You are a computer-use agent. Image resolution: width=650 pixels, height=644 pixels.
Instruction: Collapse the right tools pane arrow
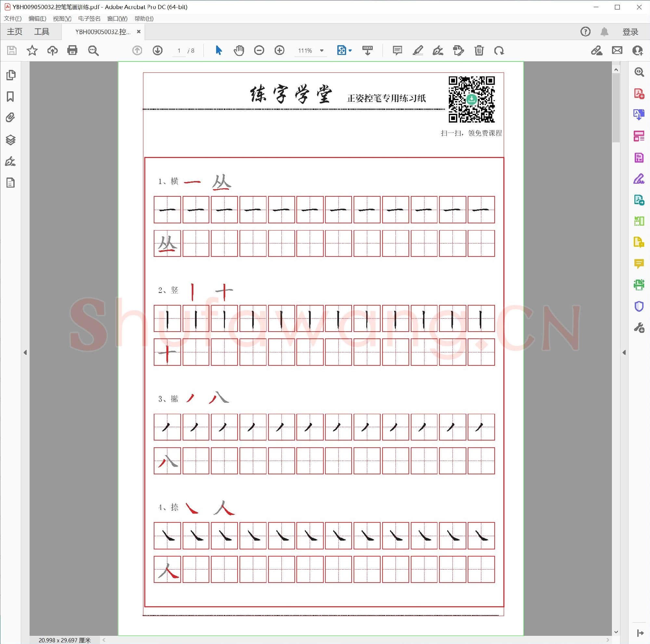click(624, 352)
